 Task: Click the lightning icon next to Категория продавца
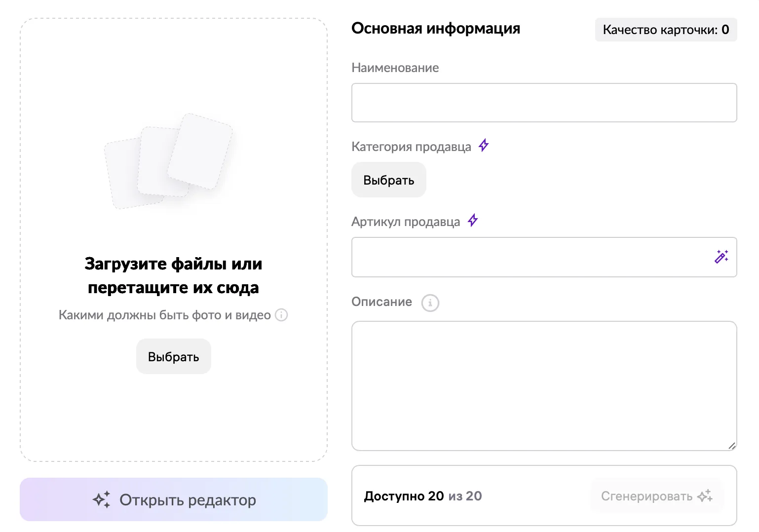484,145
